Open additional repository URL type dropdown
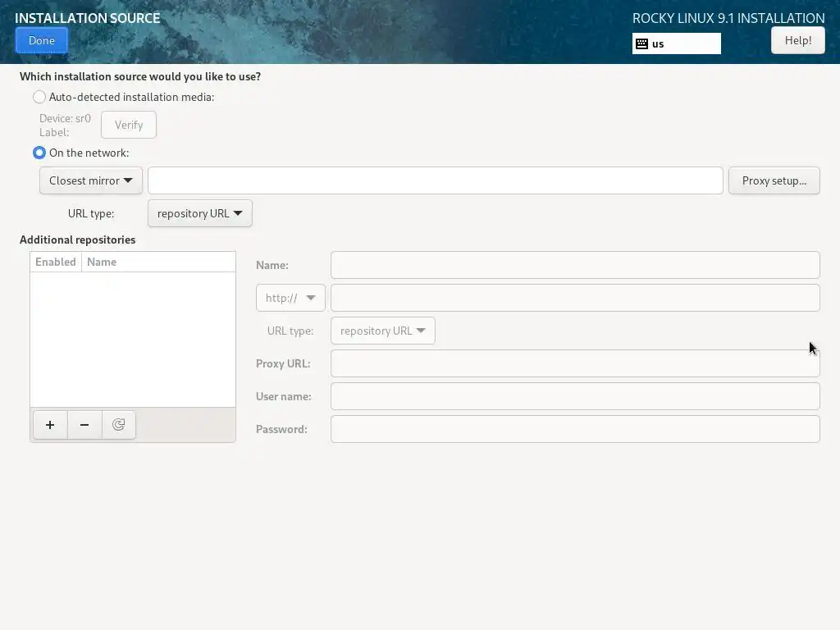This screenshot has height=630, width=840. point(383,331)
